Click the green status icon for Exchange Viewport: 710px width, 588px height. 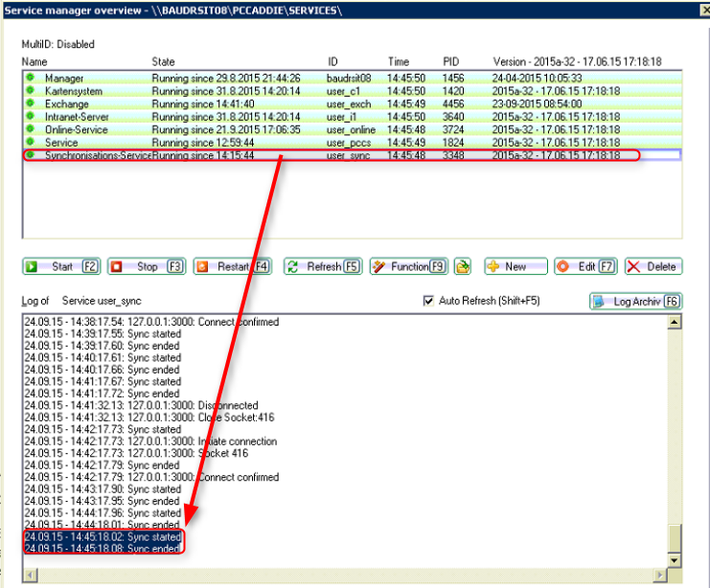pos(30,103)
